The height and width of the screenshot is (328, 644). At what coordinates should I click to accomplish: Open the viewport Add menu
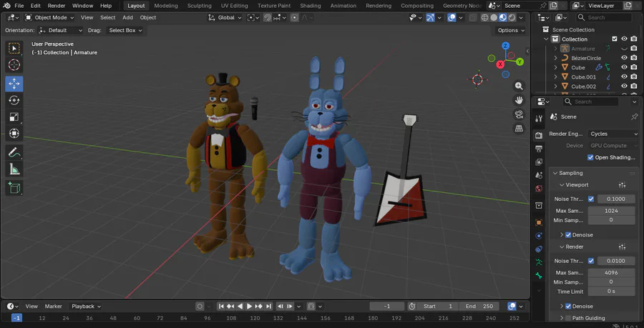point(128,18)
